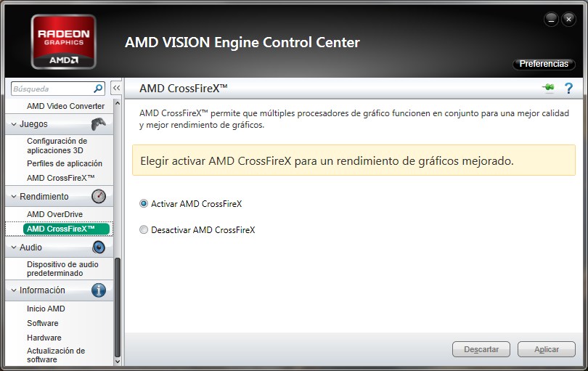Select Activar AMD CrossFireX radio button
The image size is (588, 371).
click(x=144, y=204)
